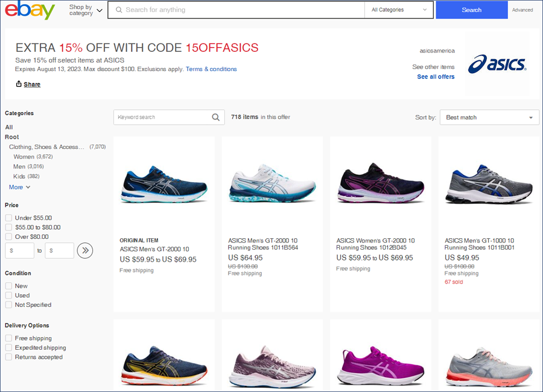This screenshot has height=392, width=543.
Task: Check the $55.00 to $80.00 price filter
Action: 8,227
